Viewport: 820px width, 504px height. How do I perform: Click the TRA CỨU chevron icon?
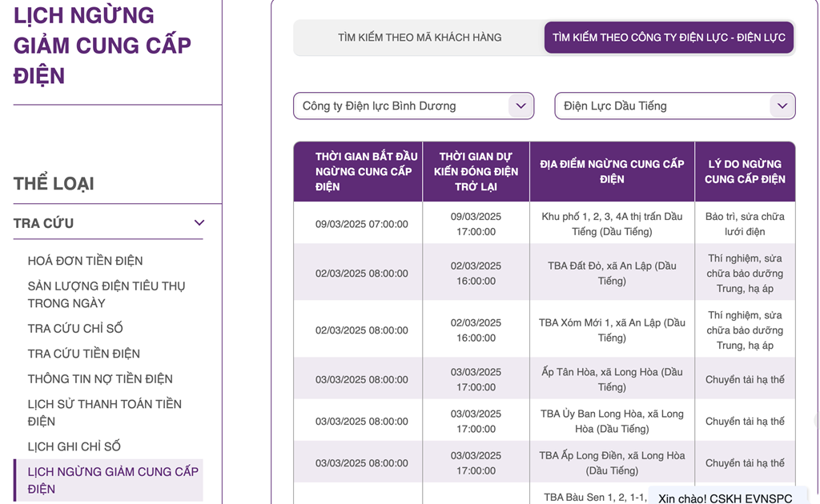199,223
